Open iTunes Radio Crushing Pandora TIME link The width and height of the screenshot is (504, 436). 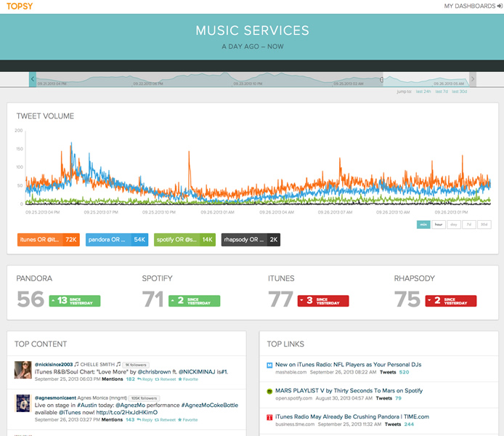(x=352, y=416)
